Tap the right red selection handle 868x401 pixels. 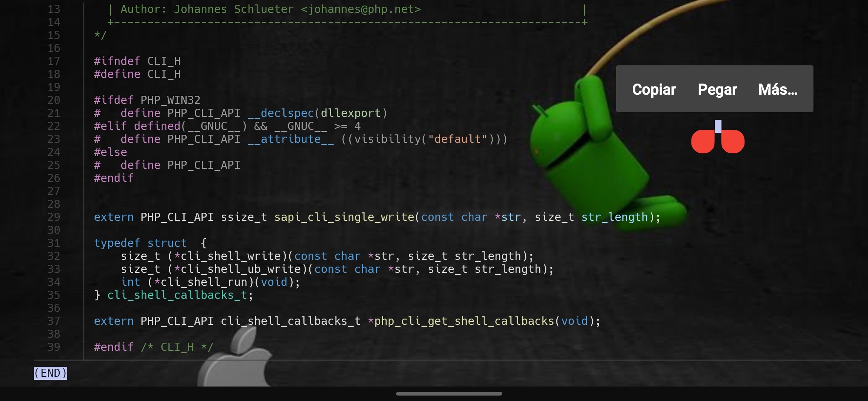point(733,141)
